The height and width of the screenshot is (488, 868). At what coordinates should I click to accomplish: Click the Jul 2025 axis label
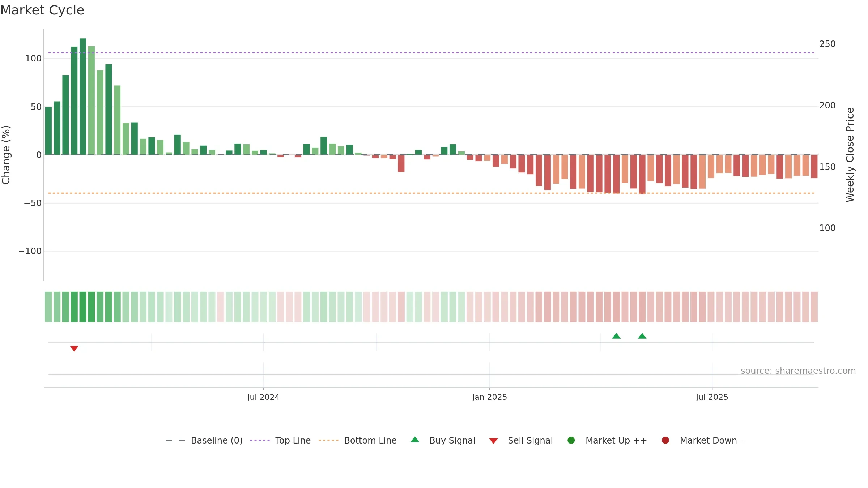712,397
